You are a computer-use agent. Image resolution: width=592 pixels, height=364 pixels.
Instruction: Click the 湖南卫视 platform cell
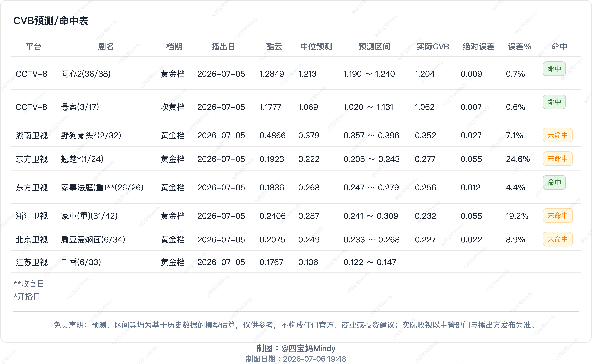coord(32,135)
